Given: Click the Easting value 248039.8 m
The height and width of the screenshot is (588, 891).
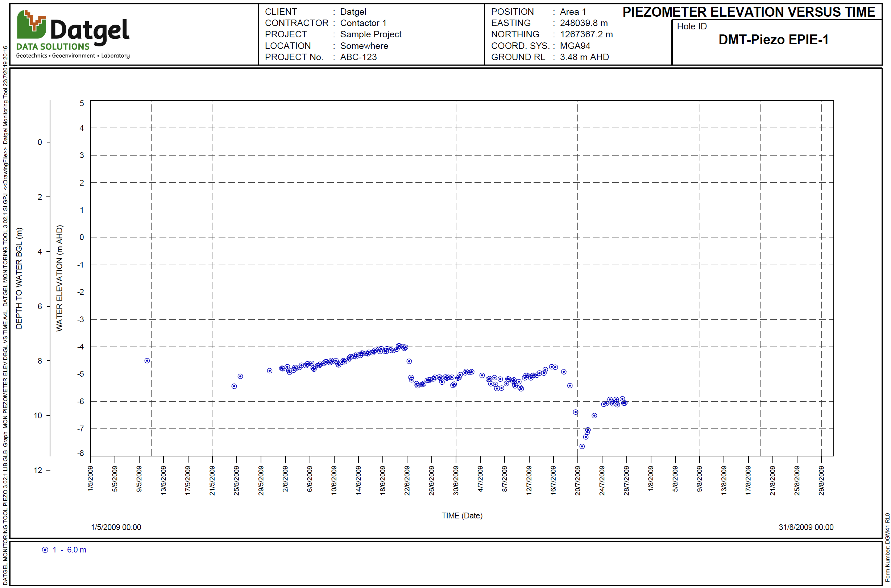Looking at the screenshot, I should (584, 23).
